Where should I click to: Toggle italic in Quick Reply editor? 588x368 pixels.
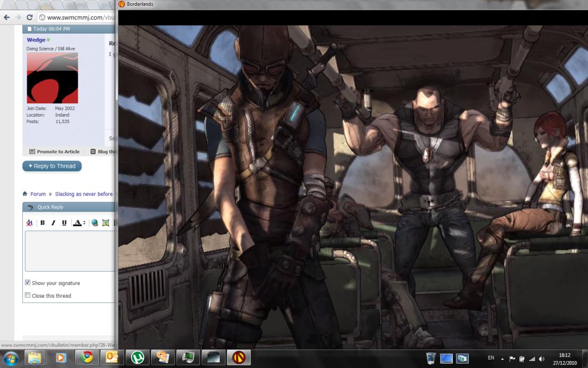pos(53,223)
